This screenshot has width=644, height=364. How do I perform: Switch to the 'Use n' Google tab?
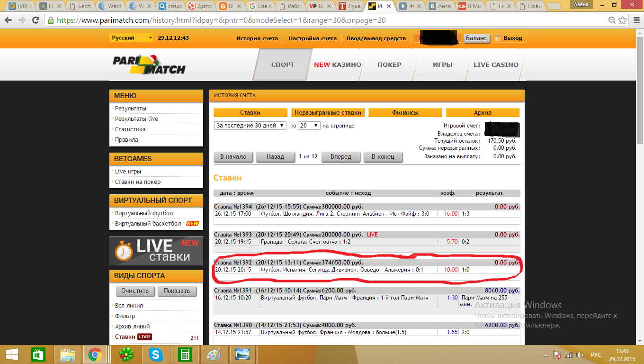[x=260, y=6]
